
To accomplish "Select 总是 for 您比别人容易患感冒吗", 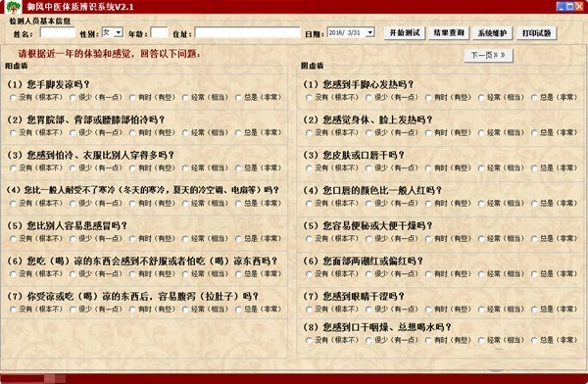I will (x=238, y=239).
